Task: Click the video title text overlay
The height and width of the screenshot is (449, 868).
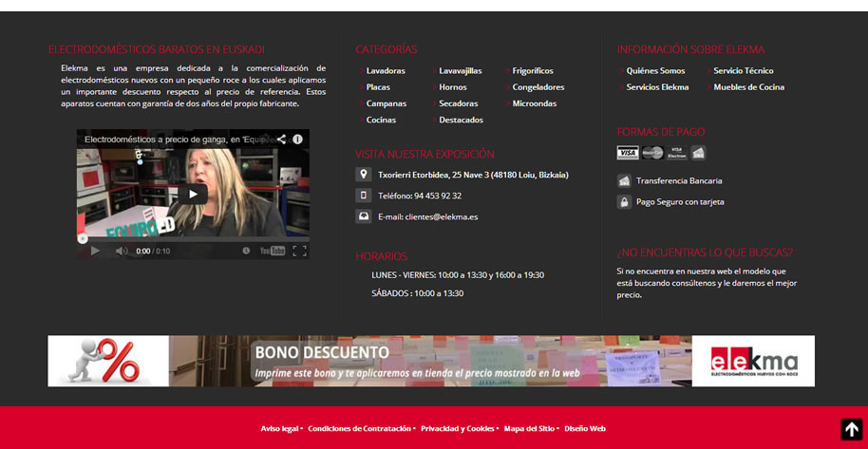Action: tap(179, 140)
